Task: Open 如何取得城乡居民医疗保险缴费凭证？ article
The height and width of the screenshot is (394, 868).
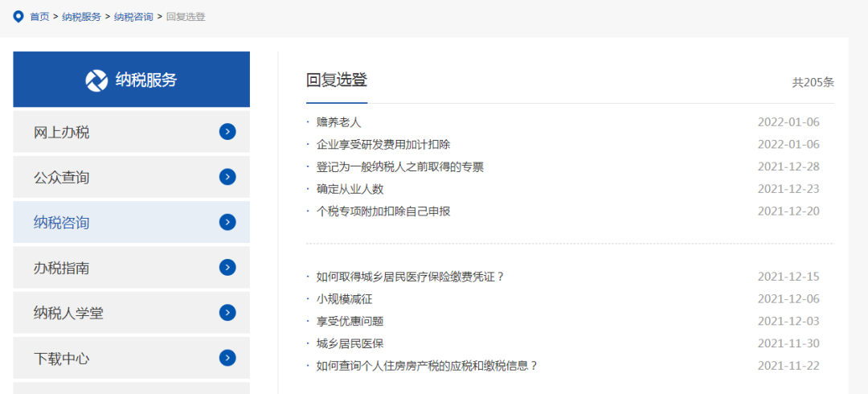Action: (x=410, y=277)
